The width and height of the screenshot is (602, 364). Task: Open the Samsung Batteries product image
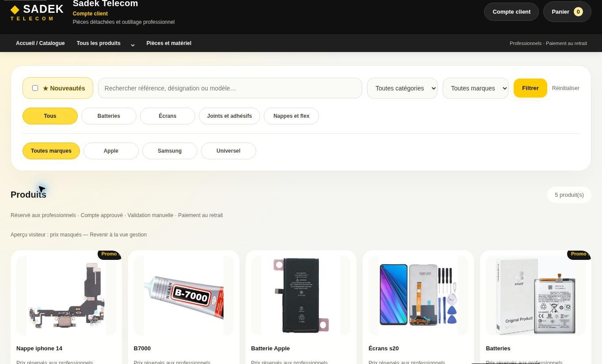[x=536, y=296]
